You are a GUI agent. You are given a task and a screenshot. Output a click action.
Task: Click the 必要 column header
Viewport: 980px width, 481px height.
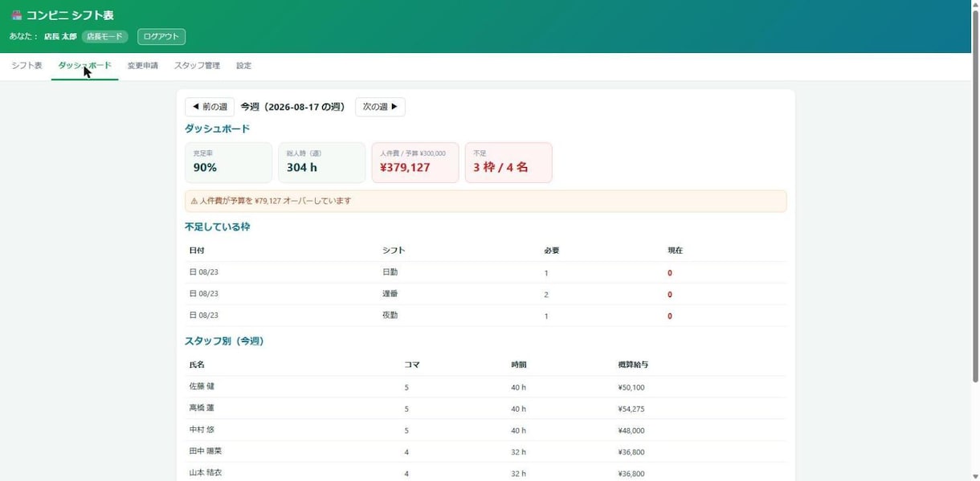pos(552,251)
